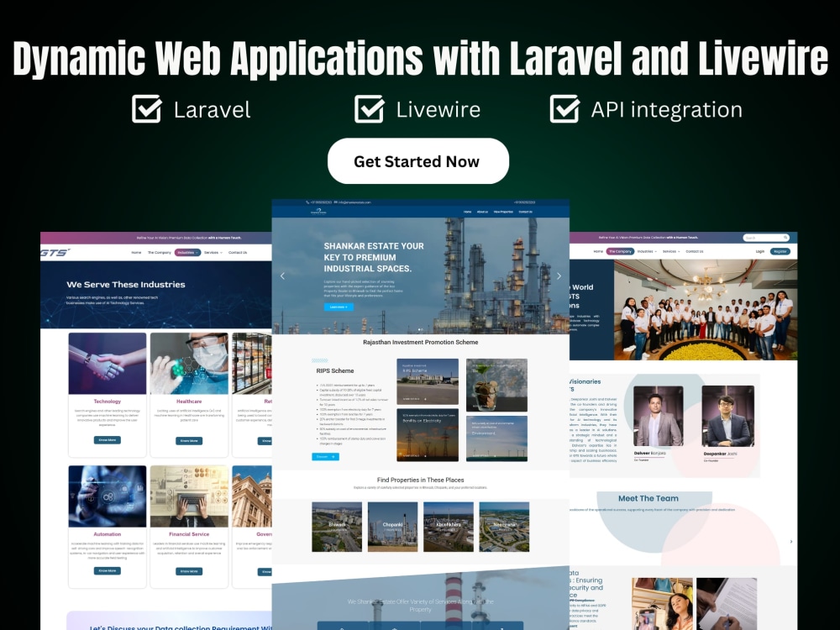Open the RIPS Scheme image tile
The image size is (840, 630).
[428, 381]
